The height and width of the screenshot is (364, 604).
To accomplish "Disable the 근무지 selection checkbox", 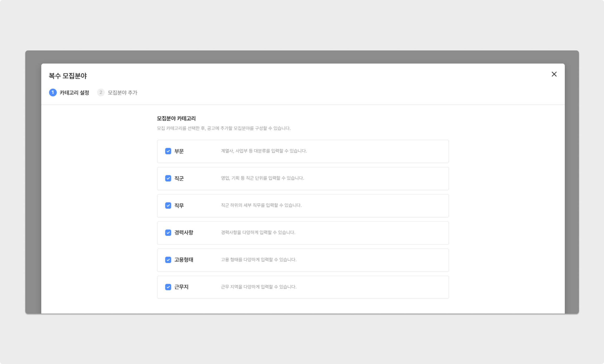I will [168, 286].
